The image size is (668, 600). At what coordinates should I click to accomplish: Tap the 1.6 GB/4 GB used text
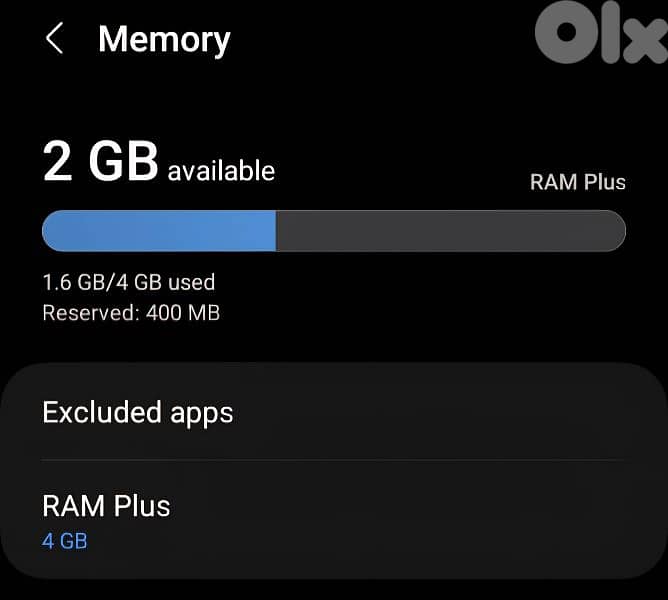coord(129,282)
